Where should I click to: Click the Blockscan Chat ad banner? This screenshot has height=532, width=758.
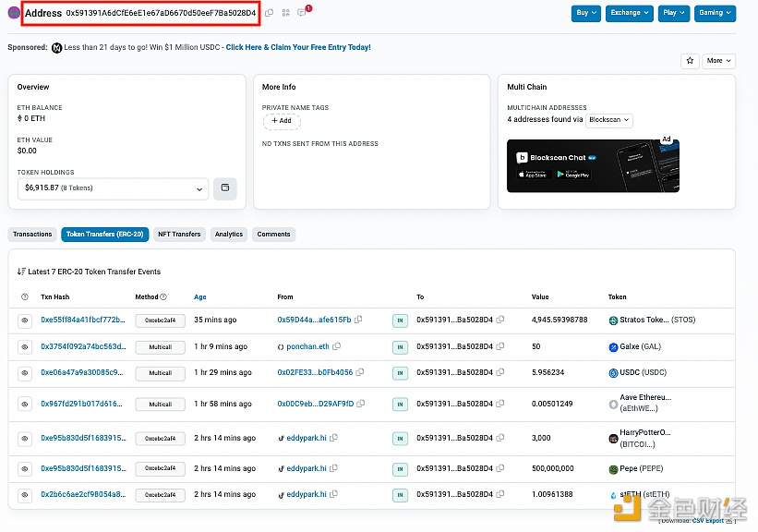[x=593, y=166]
